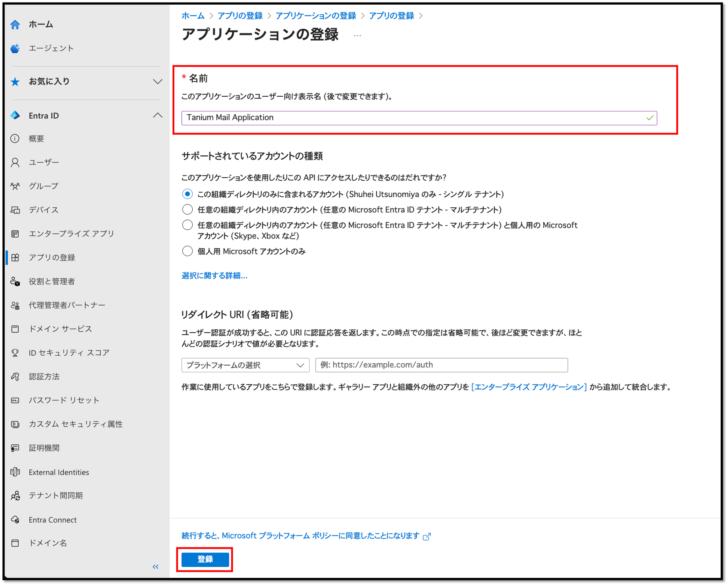
Task: Open the ホーム sidebar icon
Action: pos(15,24)
